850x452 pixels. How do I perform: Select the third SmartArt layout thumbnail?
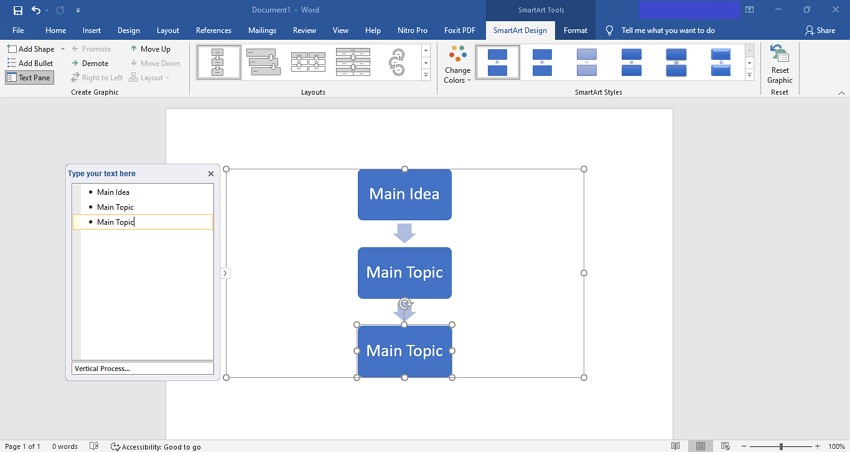coord(308,62)
